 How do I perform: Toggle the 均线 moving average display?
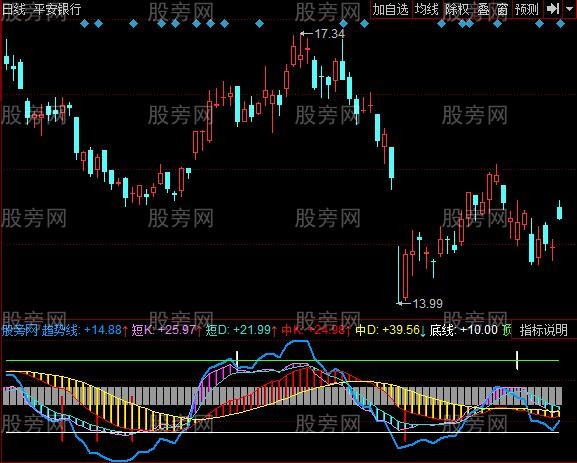(x=426, y=9)
